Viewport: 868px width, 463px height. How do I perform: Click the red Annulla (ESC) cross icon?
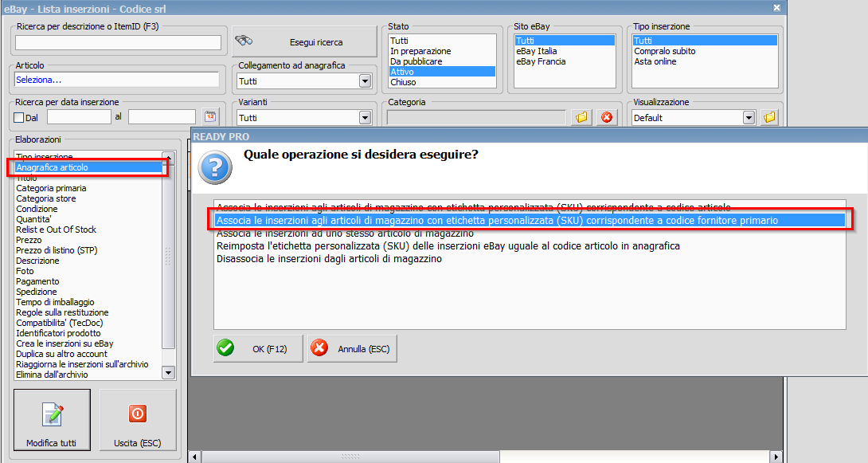(x=319, y=347)
